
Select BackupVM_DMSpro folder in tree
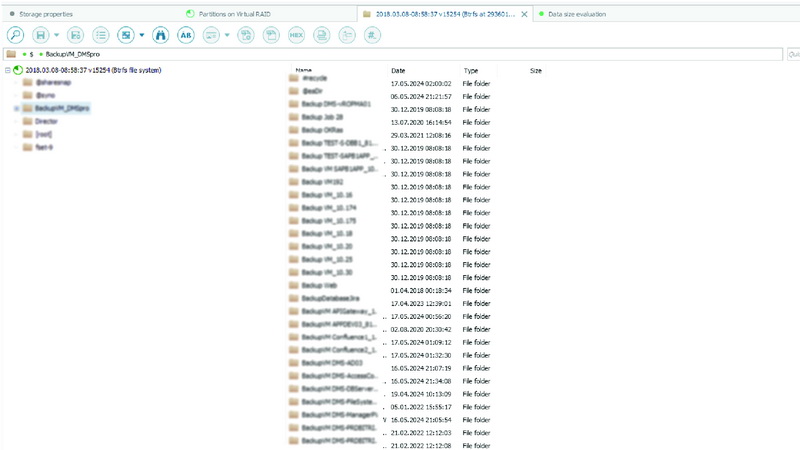62,108
